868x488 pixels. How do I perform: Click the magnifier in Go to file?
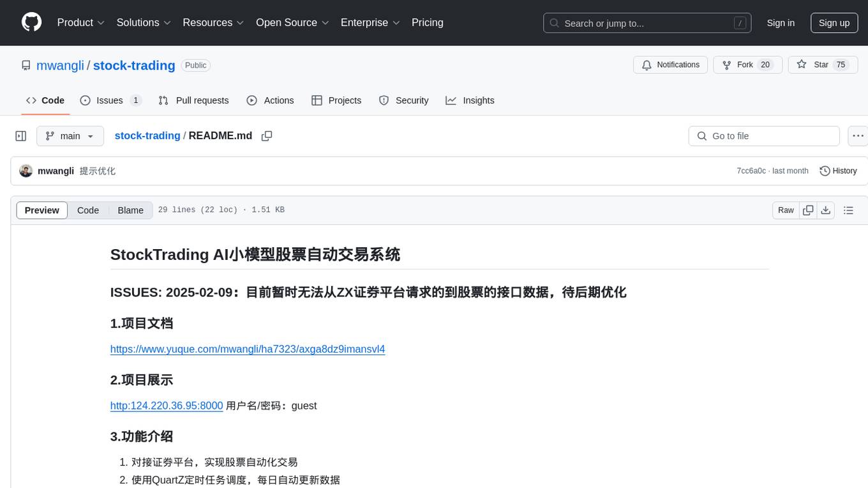point(702,136)
